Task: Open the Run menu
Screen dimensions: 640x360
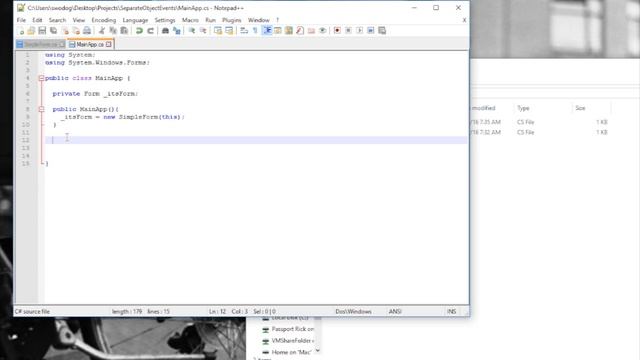Action: pyautogui.click(x=210, y=20)
